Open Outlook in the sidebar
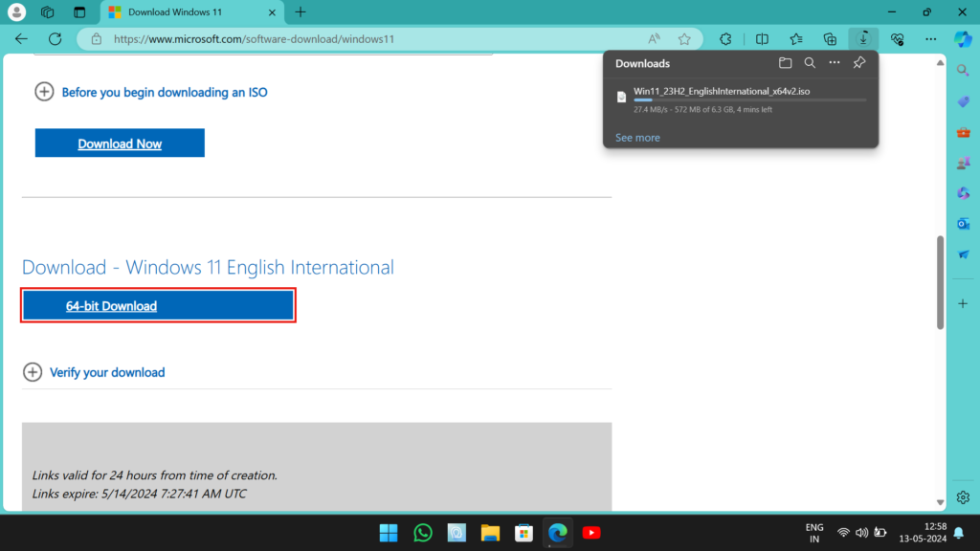The image size is (980, 551). pyautogui.click(x=963, y=224)
